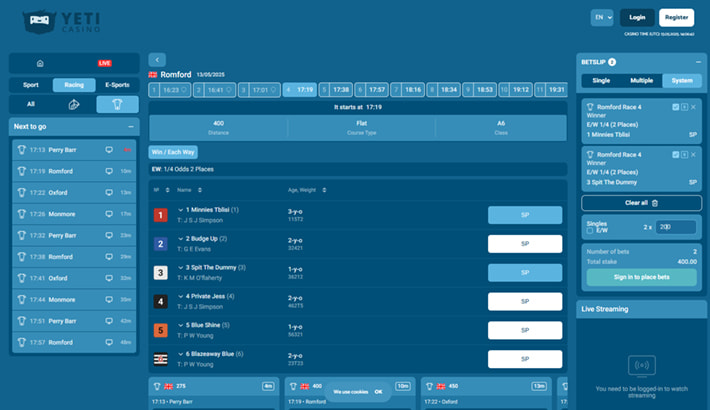Viewport: 710px width, 410px height.
Task: Click Sign in to place bets
Action: pos(642,277)
